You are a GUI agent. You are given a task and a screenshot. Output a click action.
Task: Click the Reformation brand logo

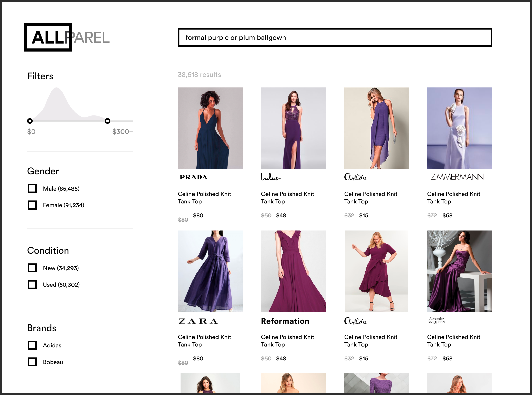(x=285, y=321)
